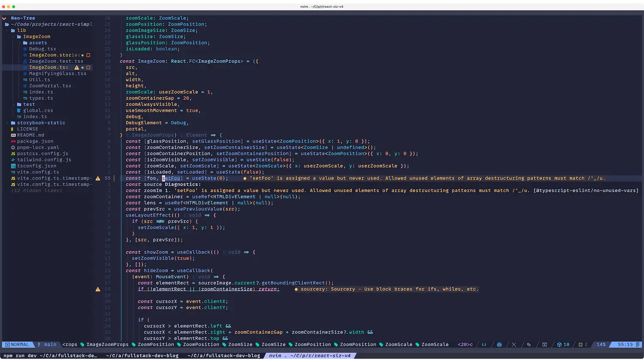Viewport: 644px width, 362px height.
Task: Click the gutter warning icon beside elementRect return line
Action: point(98,290)
